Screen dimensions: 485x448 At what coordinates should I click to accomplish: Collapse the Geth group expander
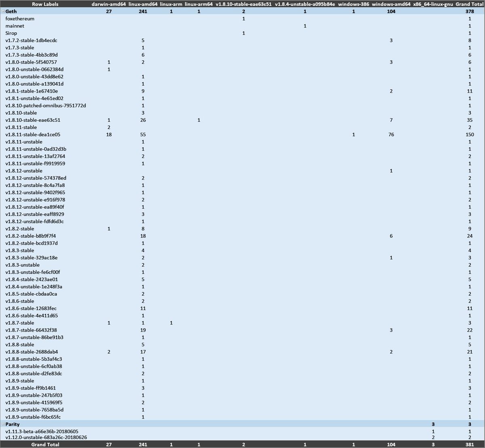[3, 12]
